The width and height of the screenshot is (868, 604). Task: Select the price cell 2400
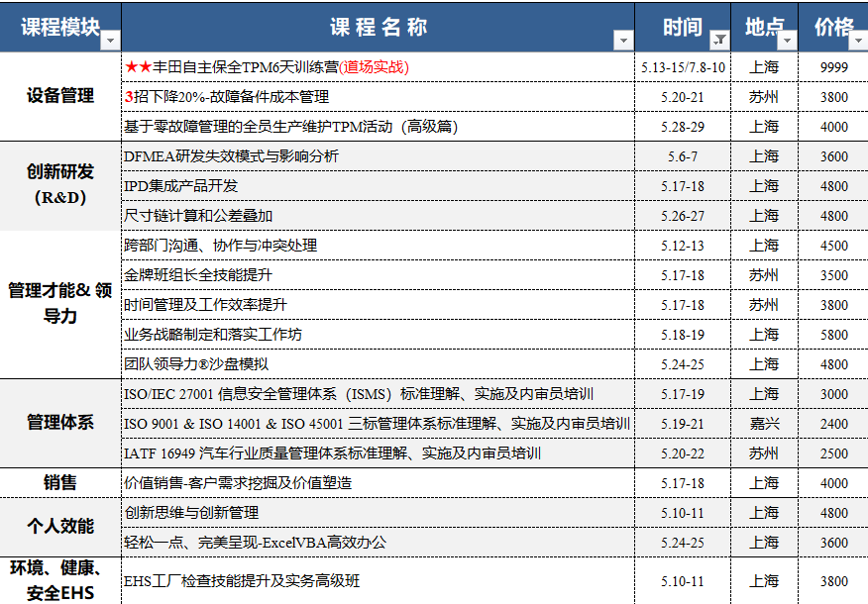click(x=833, y=424)
